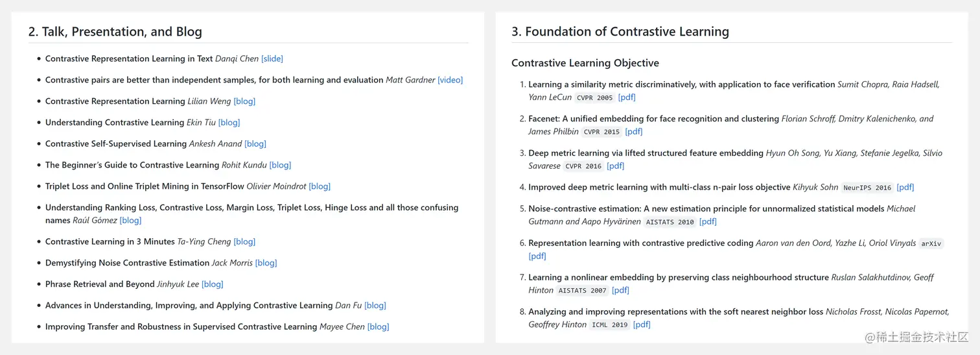Open the NeurIPS 2016 n-pair loss pdf
Image resolution: width=980 pixels, height=355 pixels.
[905, 188]
